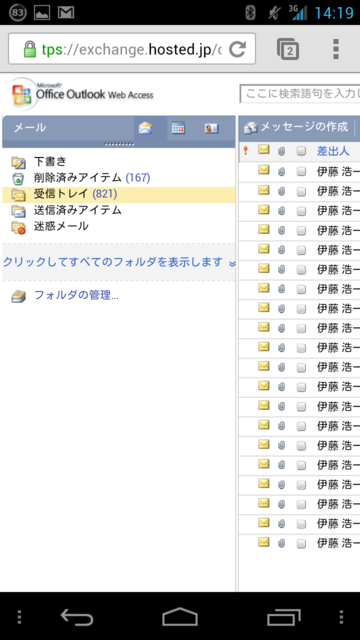Tick the checkbox of the bottom-most 伊藤 浩一 message

pyautogui.click(x=301, y=544)
